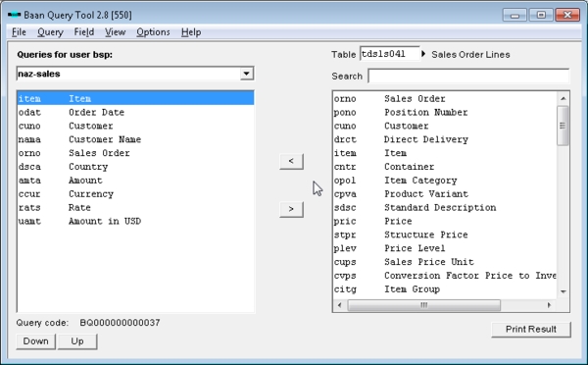The height and width of the screenshot is (365, 588).
Task: Select Price Level in table fields list
Action: [445, 248]
